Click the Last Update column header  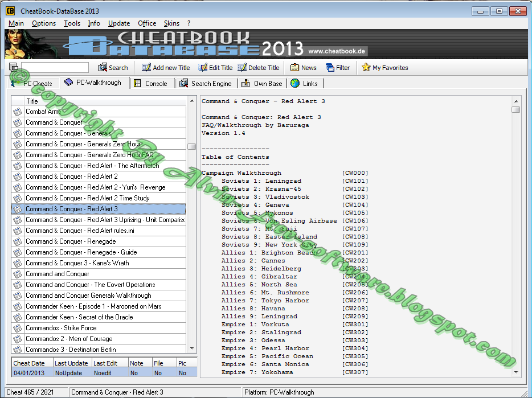(x=72, y=363)
